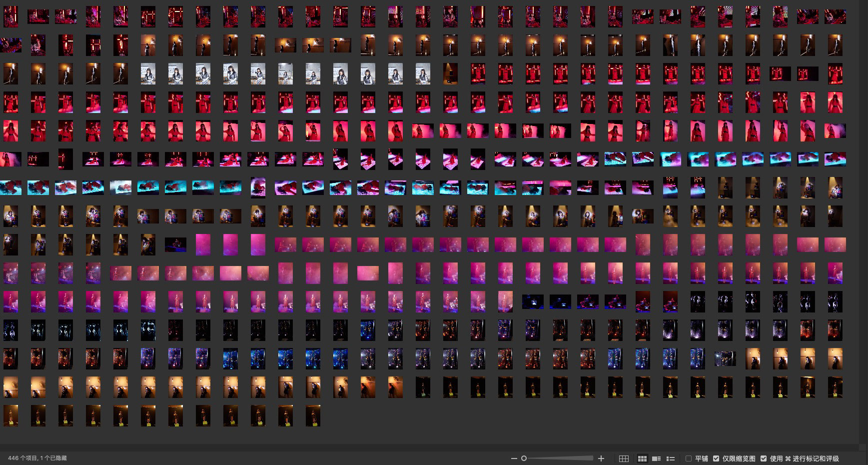
Task: Select the last thumbnail in the final row
Action: pyautogui.click(x=313, y=415)
